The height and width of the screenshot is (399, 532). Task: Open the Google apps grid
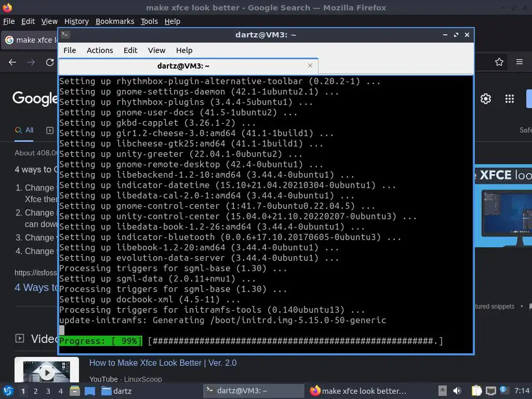point(509,99)
